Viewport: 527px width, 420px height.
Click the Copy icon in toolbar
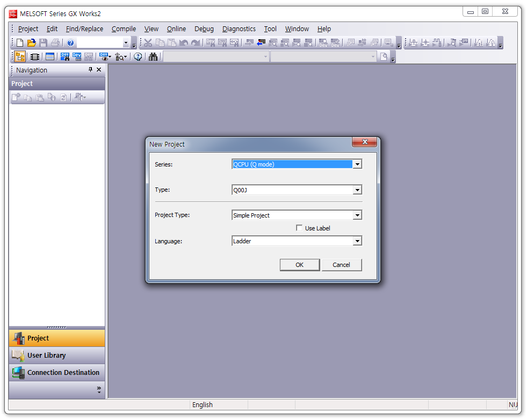160,42
